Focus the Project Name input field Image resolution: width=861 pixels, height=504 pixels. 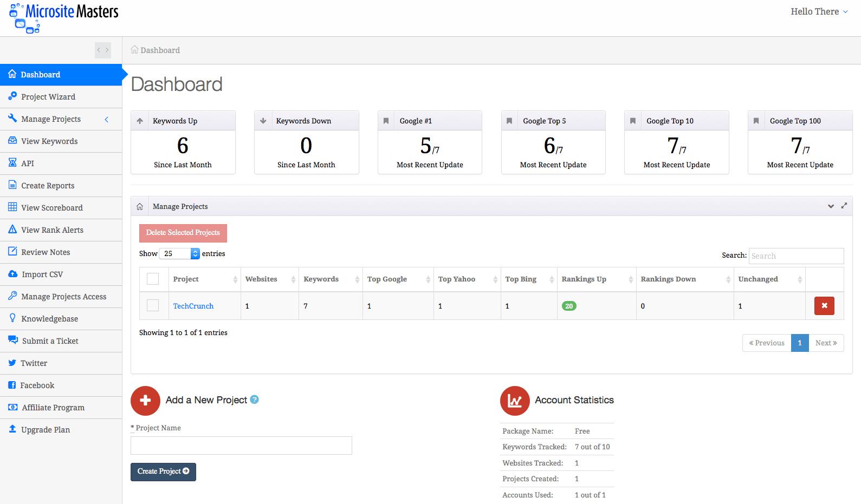tap(241, 446)
